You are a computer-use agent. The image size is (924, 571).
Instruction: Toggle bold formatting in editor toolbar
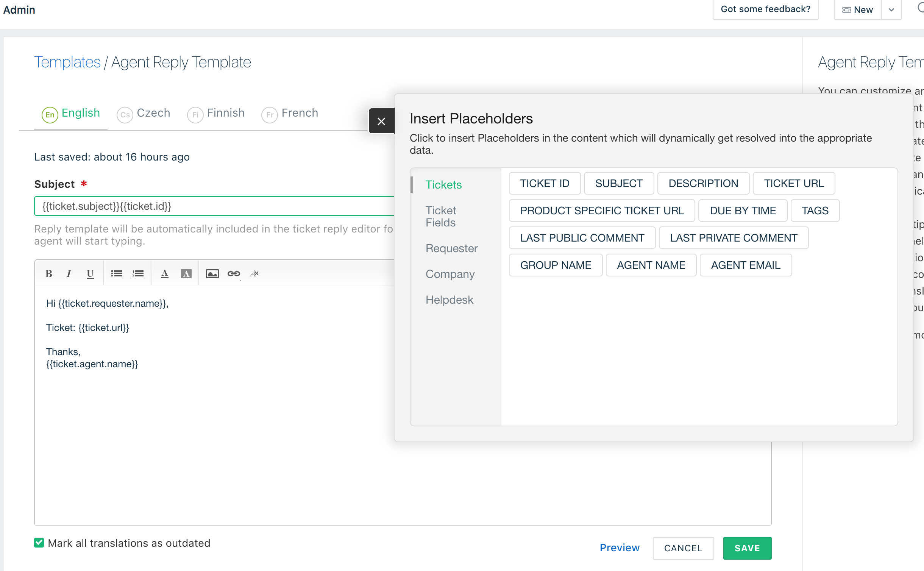48,273
